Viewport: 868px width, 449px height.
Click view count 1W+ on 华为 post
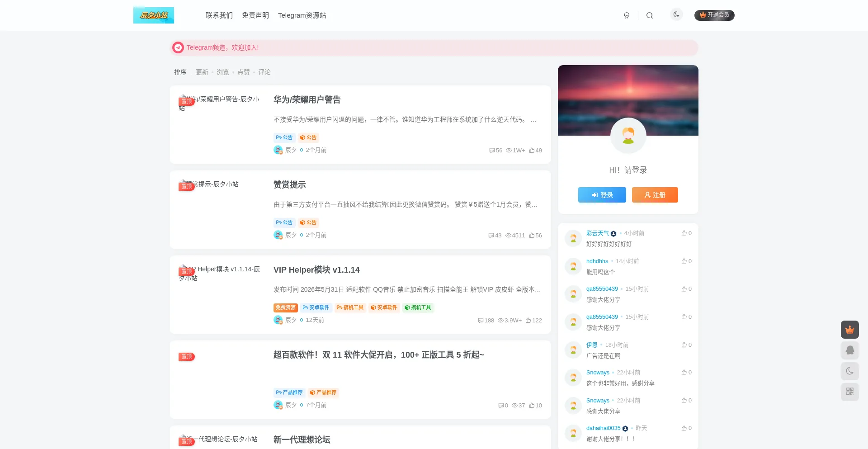[x=515, y=150]
